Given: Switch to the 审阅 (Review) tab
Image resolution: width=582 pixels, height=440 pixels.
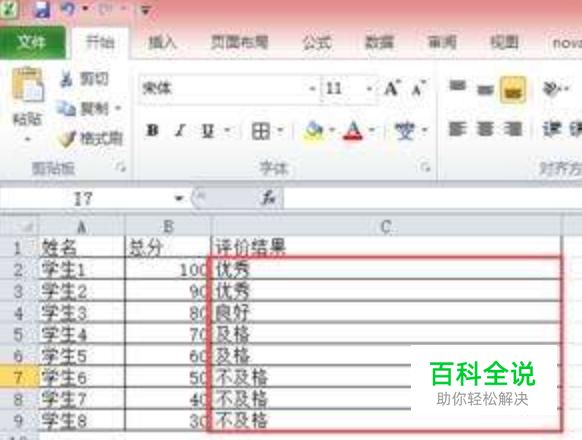Looking at the screenshot, I should point(442,43).
